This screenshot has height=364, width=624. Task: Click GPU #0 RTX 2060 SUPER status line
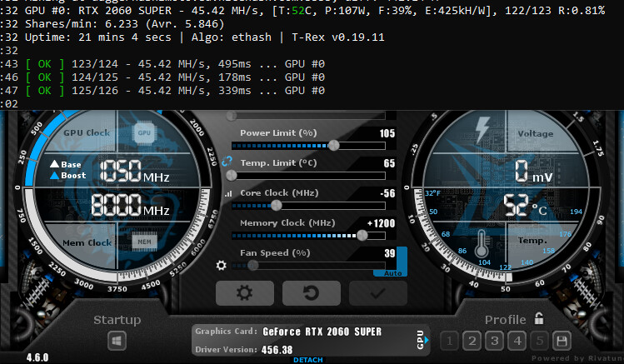[302, 11]
